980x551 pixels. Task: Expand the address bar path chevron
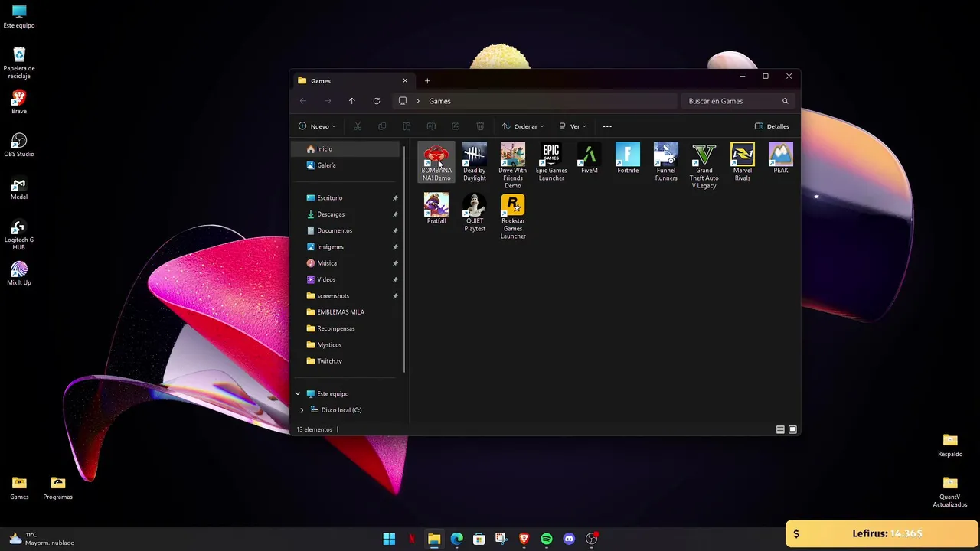[418, 101]
